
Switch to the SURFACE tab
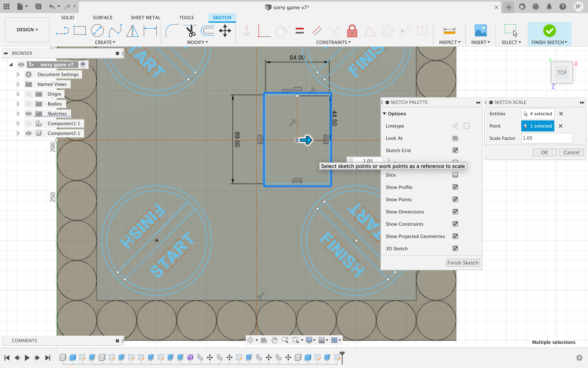[x=102, y=18]
